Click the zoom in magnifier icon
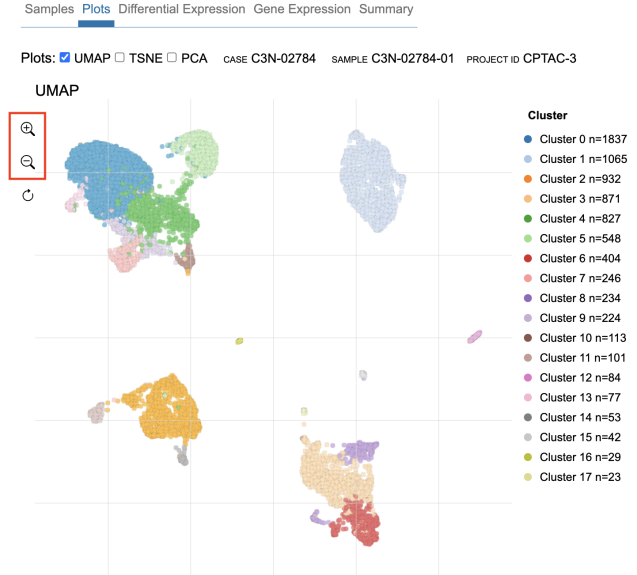The image size is (637, 575). click(27, 129)
